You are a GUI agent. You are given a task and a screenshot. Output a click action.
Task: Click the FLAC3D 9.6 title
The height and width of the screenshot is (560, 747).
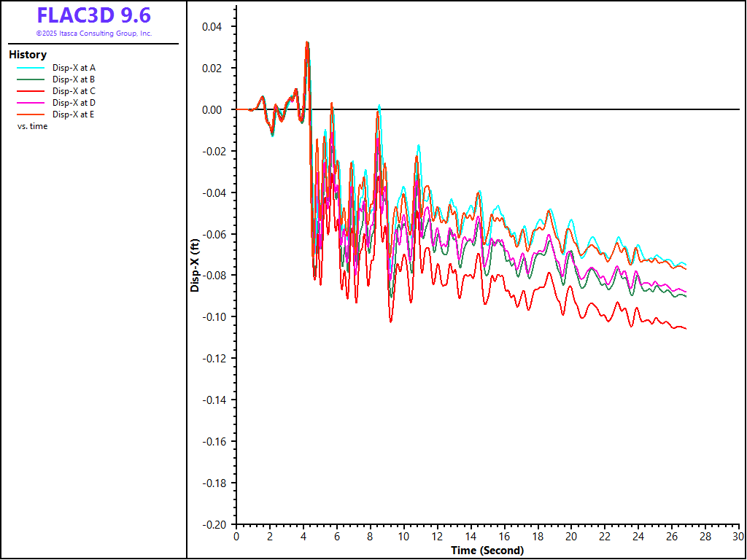click(x=93, y=15)
